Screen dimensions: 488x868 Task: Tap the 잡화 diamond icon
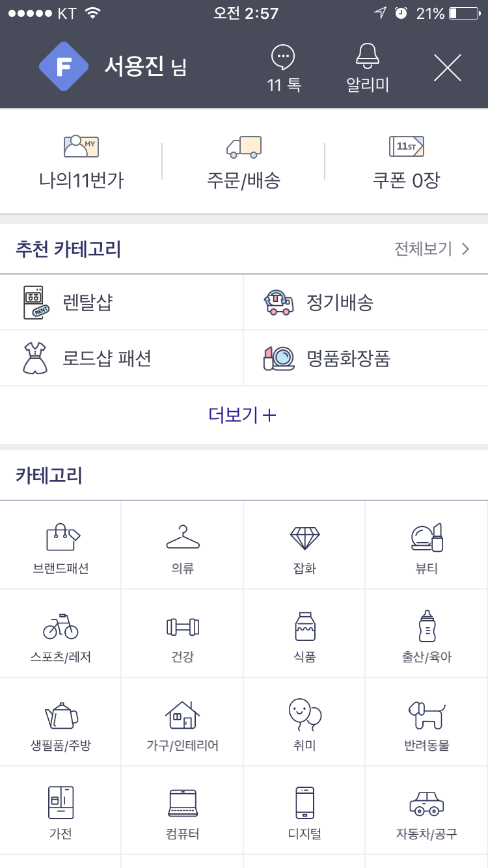click(305, 538)
